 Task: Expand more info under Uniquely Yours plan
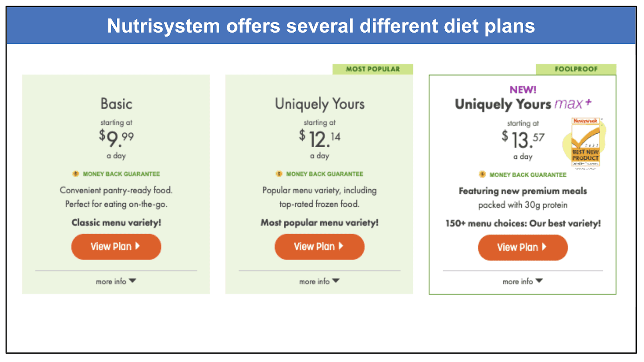click(319, 281)
